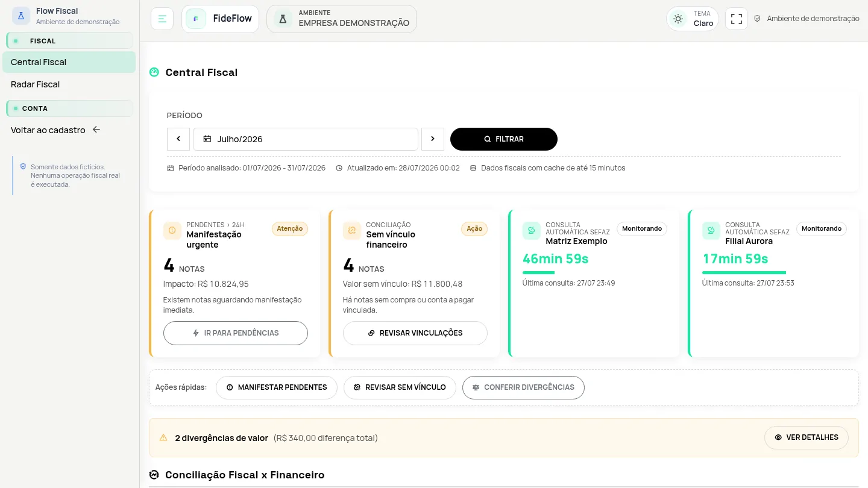This screenshot has width=868, height=488.
Task: Click REVISAR VINCULAÇÕES button
Action: (x=415, y=333)
